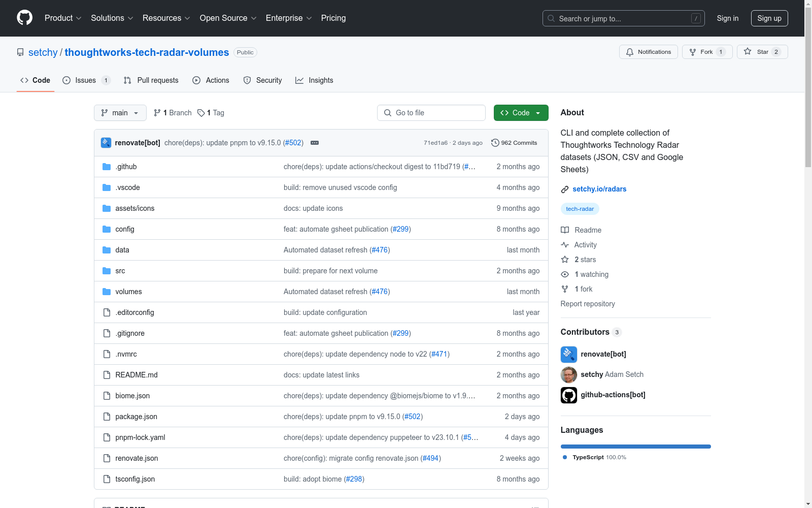The width and height of the screenshot is (812, 508).
Task: Click the config folder icon
Action: click(107, 229)
